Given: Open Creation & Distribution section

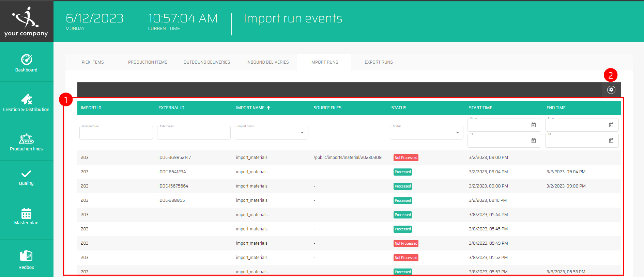Looking at the screenshot, I should (26, 102).
